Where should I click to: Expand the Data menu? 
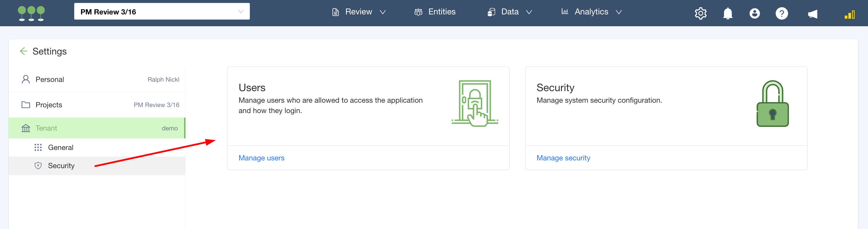pos(510,12)
